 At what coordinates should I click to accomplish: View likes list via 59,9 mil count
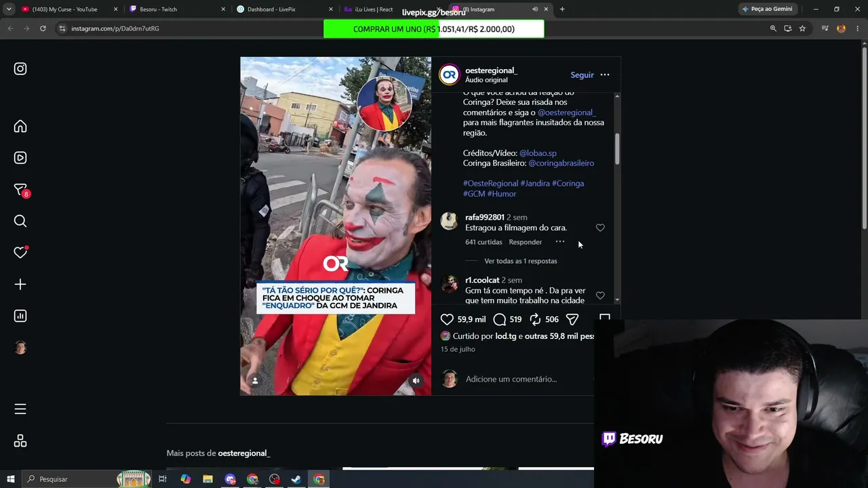(x=471, y=319)
